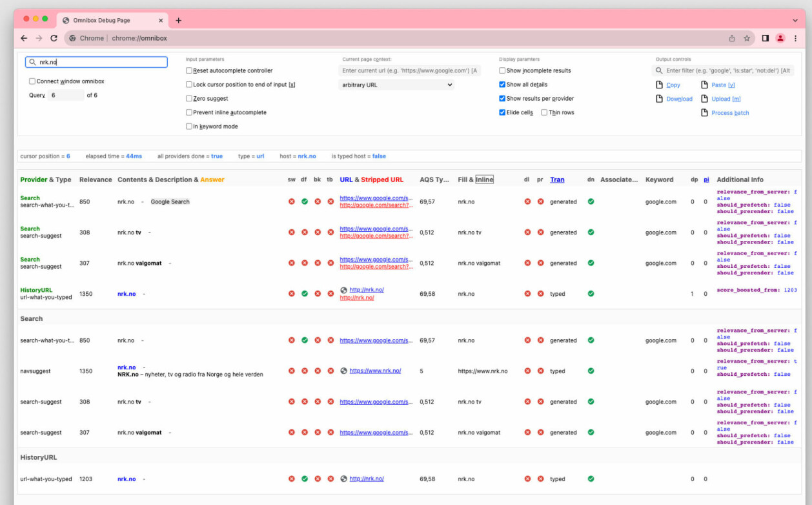Uncheck Show results per provider
The image size is (812, 505).
point(502,99)
